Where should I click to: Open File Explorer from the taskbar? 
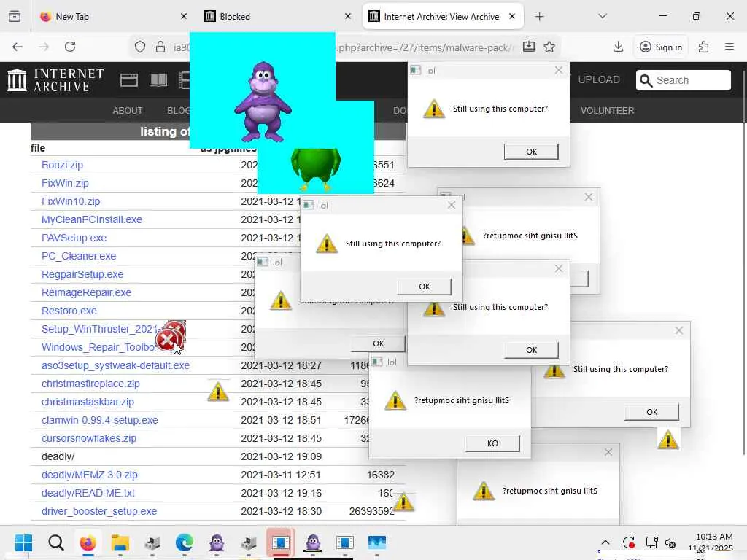120,542
